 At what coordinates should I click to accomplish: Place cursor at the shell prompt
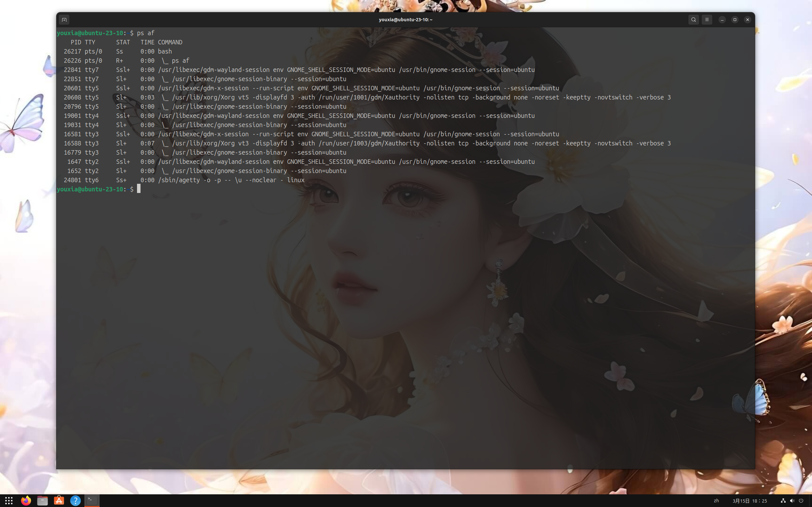(139, 189)
